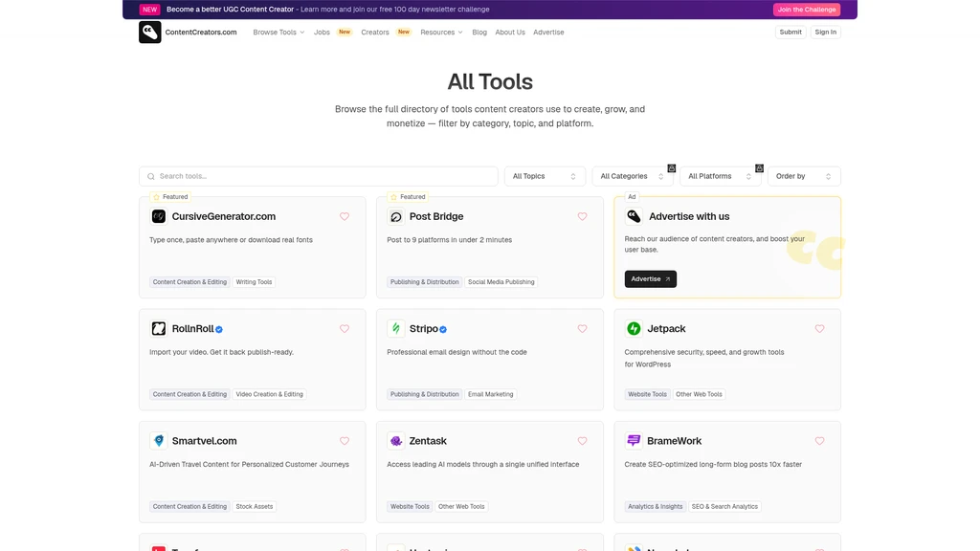The image size is (980, 551).
Task: Click lock icon on All Categories filter
Action: pyautogui.click(x=671, y=168)
